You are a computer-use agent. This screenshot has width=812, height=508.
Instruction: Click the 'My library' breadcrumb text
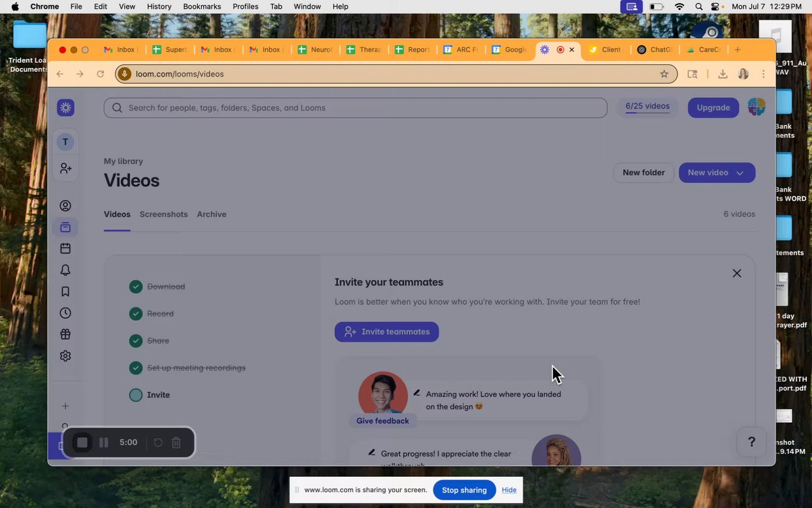pyautogui.click(x=123, y=161)
